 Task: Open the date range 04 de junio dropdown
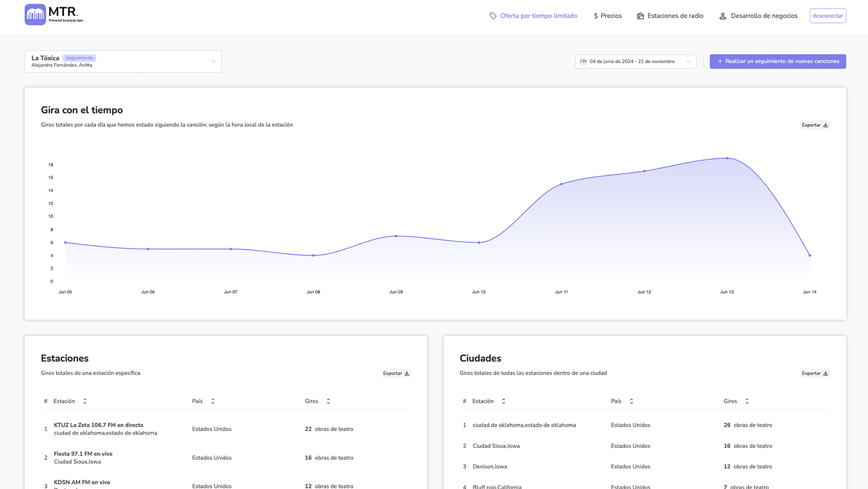pos(635,61)
